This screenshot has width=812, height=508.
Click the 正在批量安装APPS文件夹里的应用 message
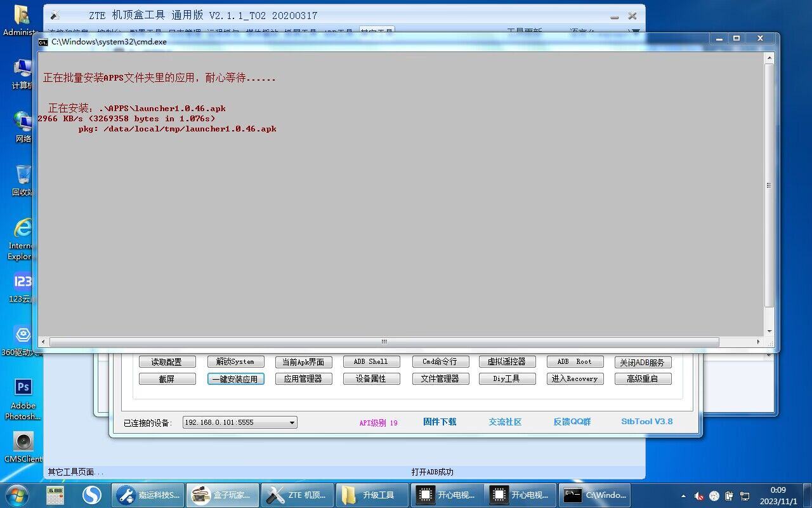tap(159, 78)
